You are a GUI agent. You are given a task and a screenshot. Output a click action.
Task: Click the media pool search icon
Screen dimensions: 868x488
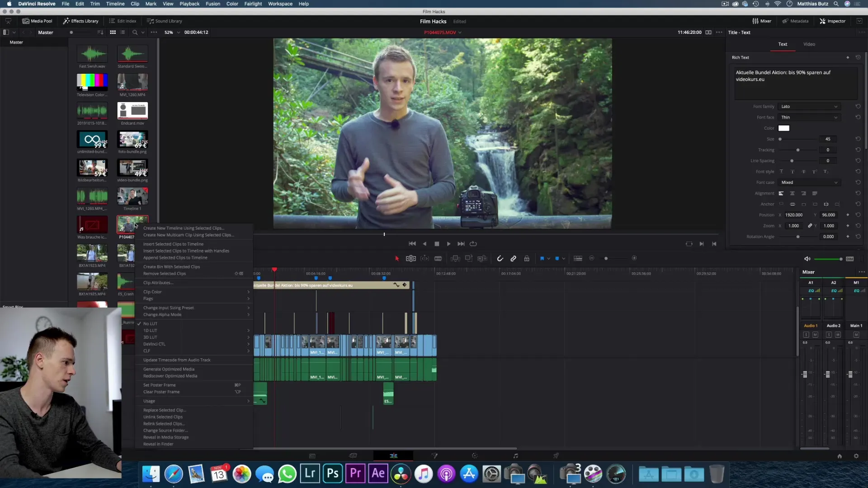(135, 33)
